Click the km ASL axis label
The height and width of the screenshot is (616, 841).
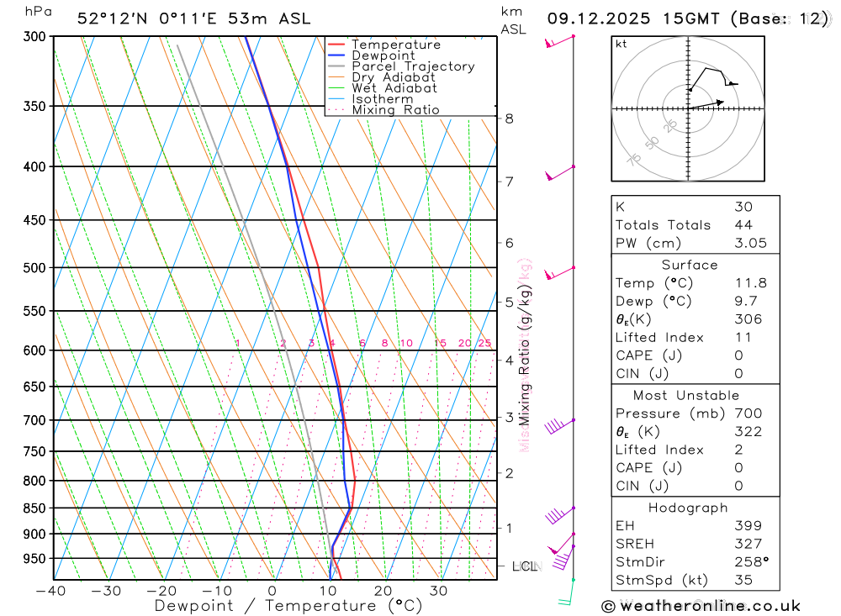click(513, 20)
